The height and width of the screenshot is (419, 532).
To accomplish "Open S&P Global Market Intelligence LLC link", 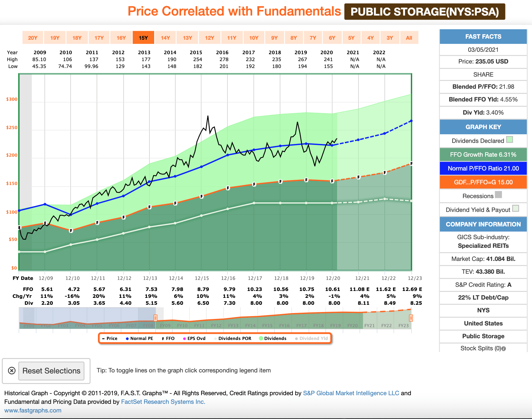I will tap(351, 393).
